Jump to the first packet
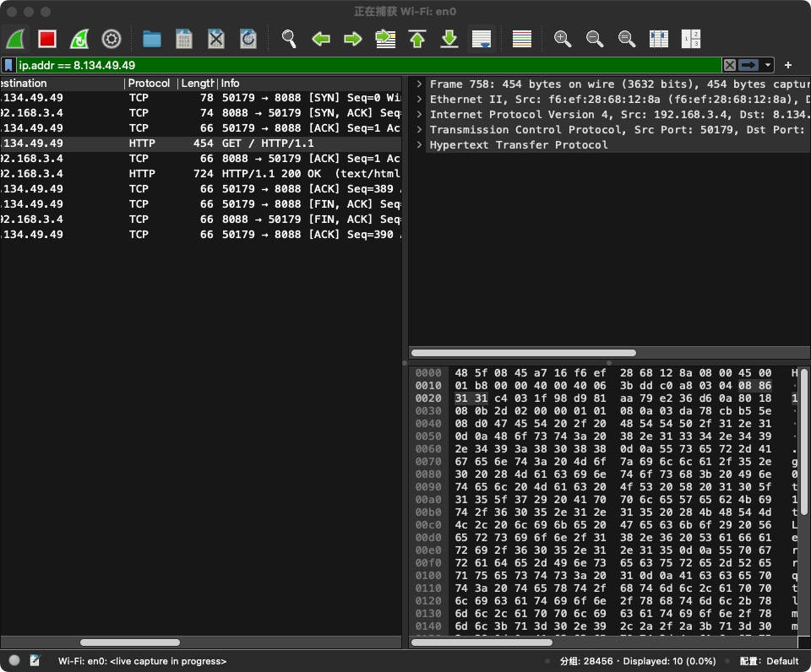This screenshot has width=811, height=672. point(417,39)
